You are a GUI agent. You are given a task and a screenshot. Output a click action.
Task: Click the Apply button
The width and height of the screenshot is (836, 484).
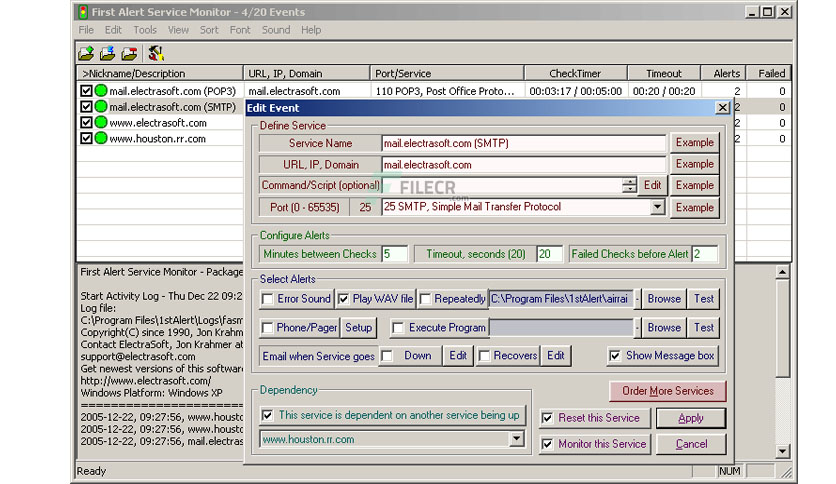pyautogui.click(x=691, y=418)
